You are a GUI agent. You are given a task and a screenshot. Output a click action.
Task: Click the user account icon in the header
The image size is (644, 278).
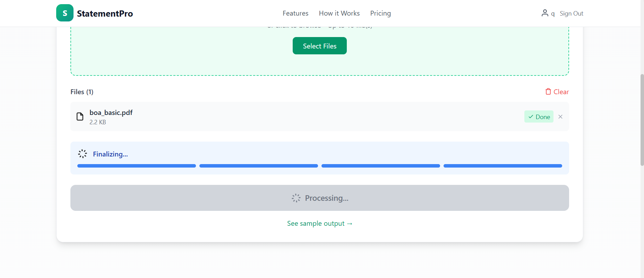[x=544, y=13]
